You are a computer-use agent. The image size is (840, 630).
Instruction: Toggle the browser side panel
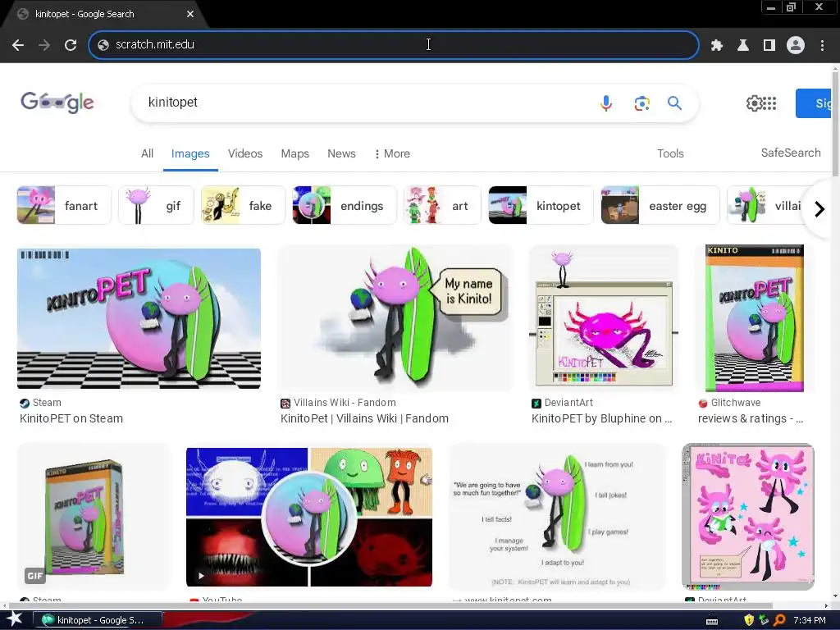(x=769, y=46)
